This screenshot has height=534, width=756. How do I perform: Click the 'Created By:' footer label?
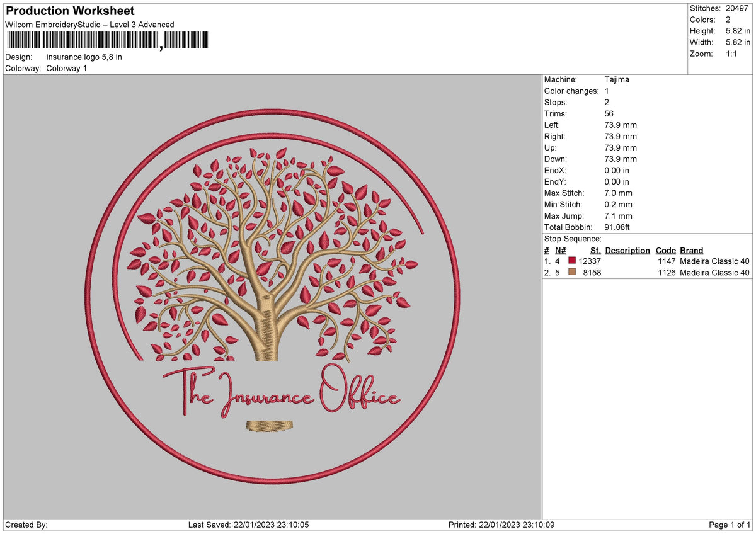(26, 525)
